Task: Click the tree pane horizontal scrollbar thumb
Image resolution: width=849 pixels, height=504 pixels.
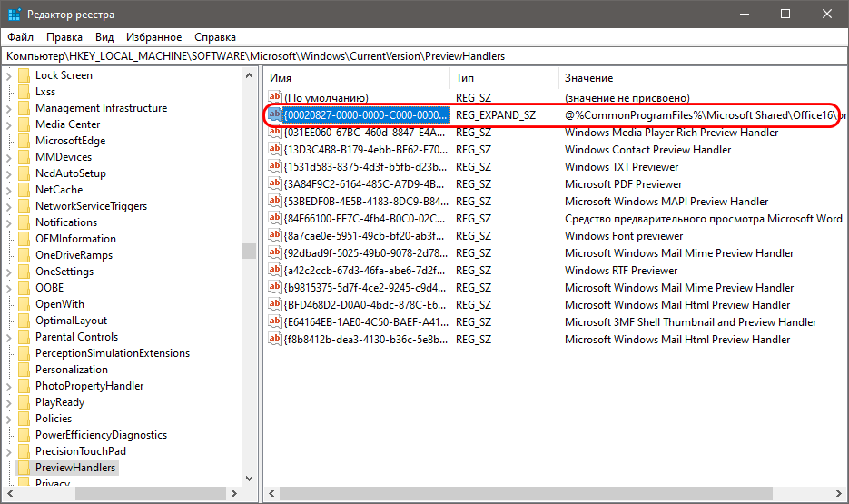Action: coord(151,493)
